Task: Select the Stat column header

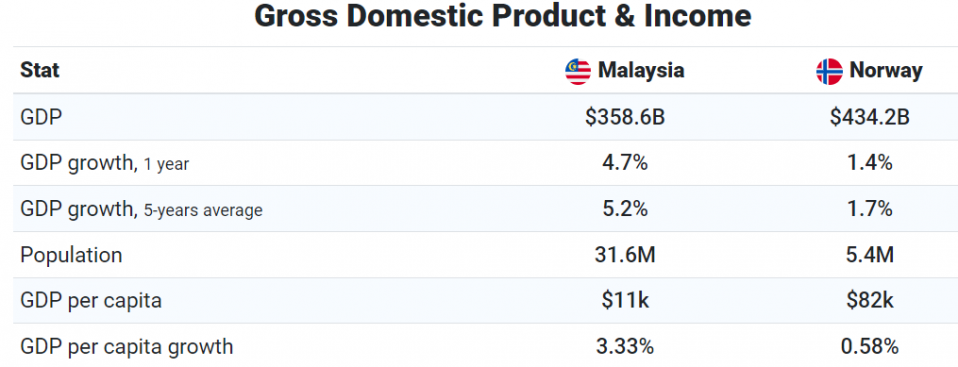Action: point(40,70)
